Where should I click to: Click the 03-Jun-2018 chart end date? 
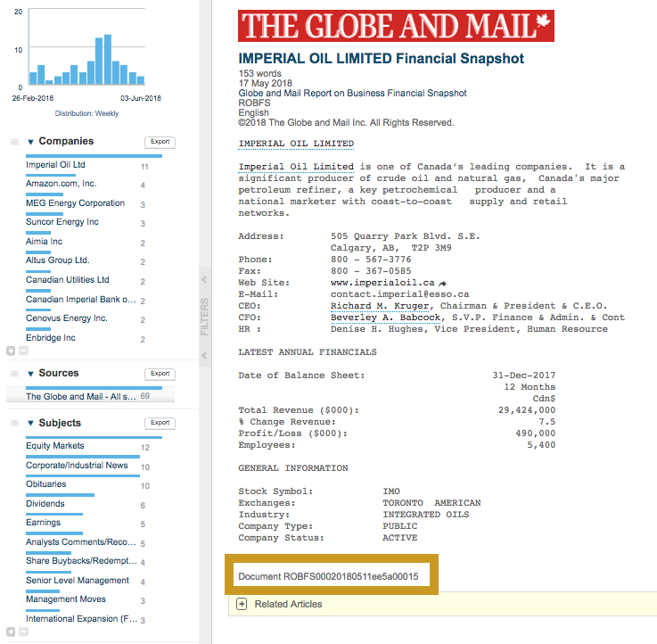coord(141,98)
